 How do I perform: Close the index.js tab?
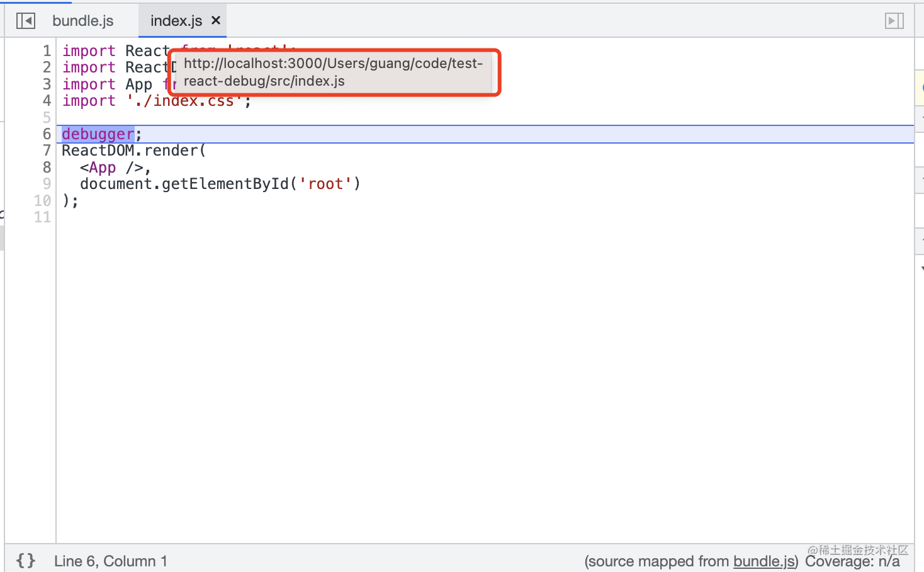pyautogui.click(x=216, y=20)
